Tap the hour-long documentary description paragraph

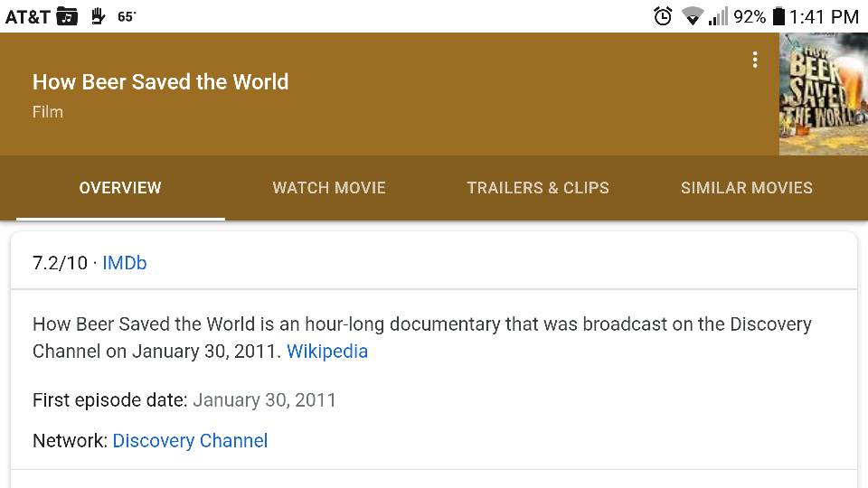422,337
